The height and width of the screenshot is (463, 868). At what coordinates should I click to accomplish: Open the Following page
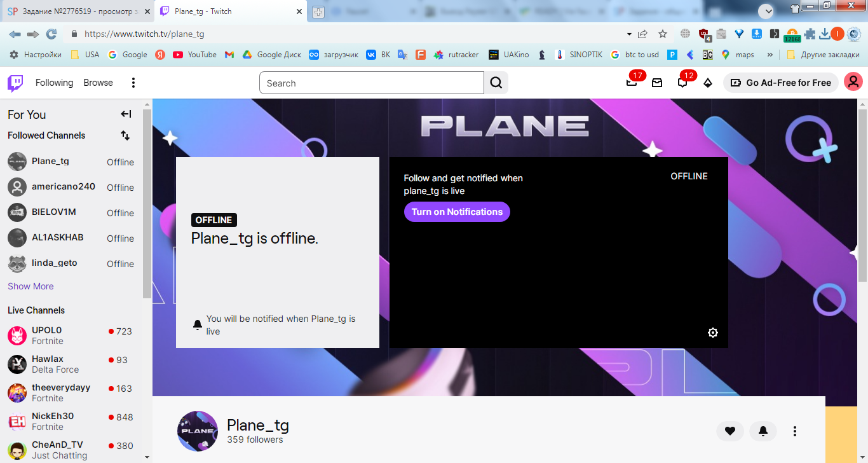click(x=54, y=83)
